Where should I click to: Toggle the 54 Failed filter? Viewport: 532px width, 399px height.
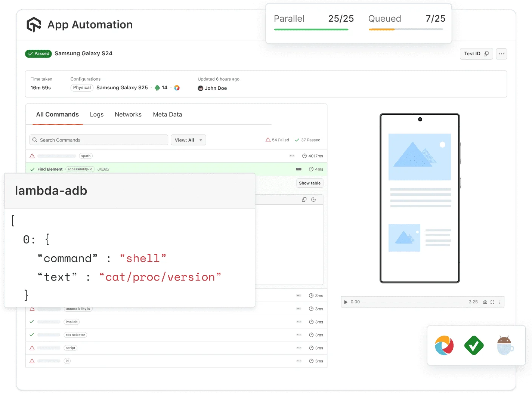pyautogui.click(x=277, y=140)
